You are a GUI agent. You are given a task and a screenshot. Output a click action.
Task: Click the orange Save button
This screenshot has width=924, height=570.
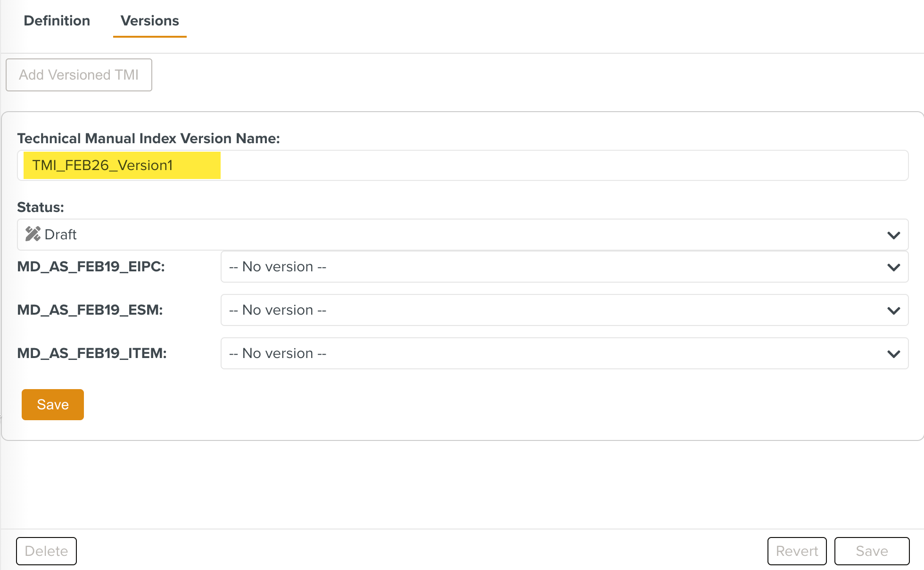tap(52, 404)
